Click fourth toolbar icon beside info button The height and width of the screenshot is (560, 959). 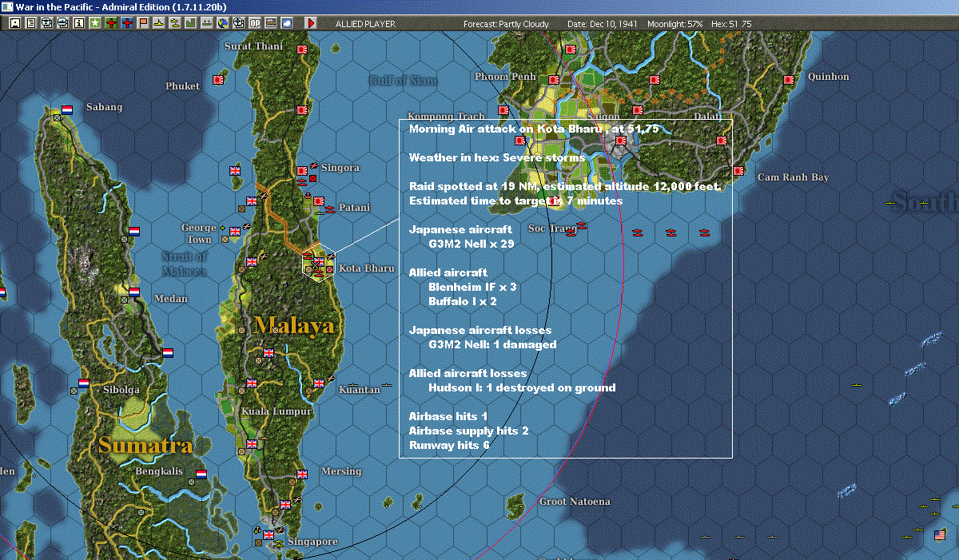62,23
